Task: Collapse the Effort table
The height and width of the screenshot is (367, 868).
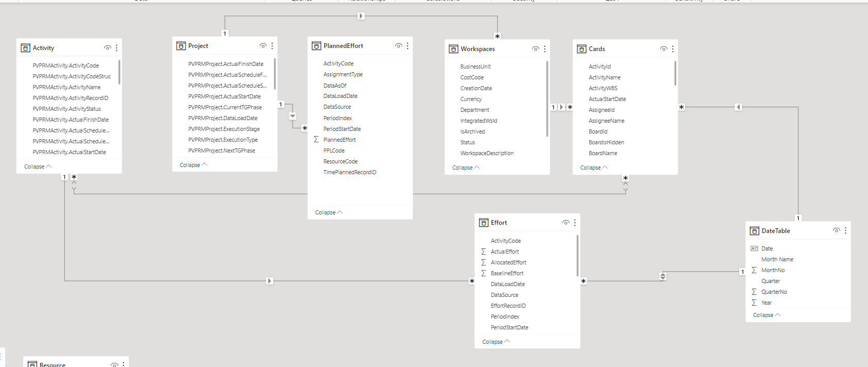Action: click(x=496, y=342)
